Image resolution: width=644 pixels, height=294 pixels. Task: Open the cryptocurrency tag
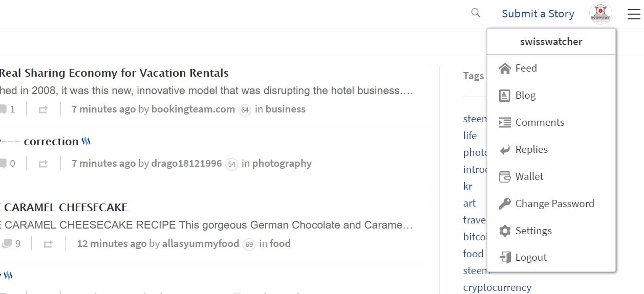[497, 287]
